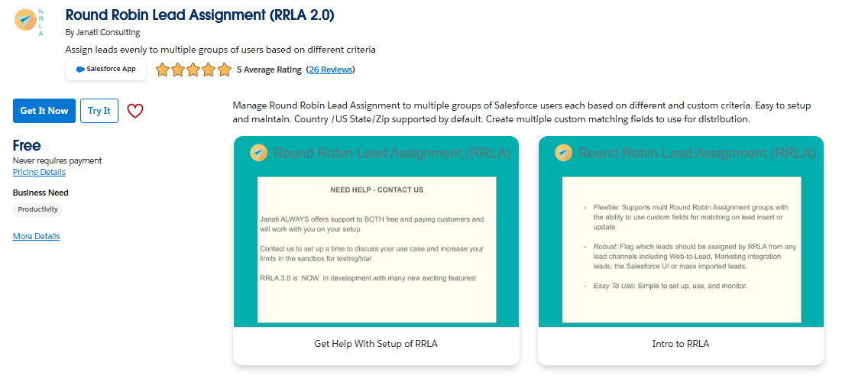Image resolution: width=868 pixels, height=379 pixels.
Task: Click the By Janati Consulting text
Action: coord(102,32)
